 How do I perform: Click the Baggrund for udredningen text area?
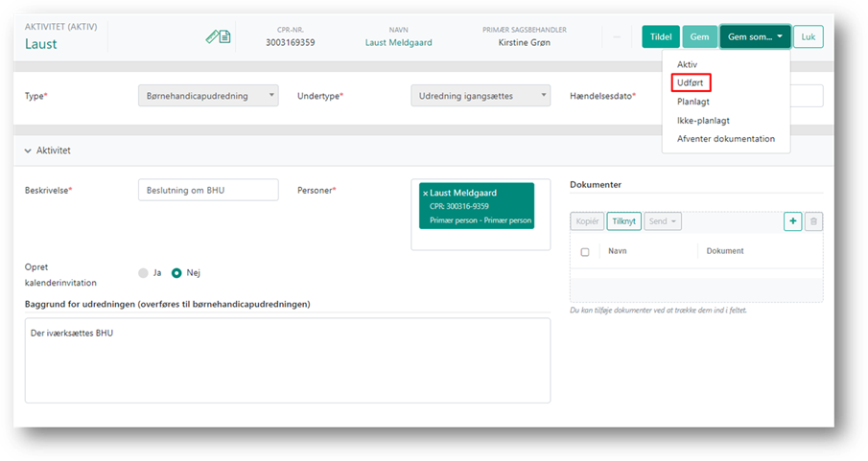288,360
